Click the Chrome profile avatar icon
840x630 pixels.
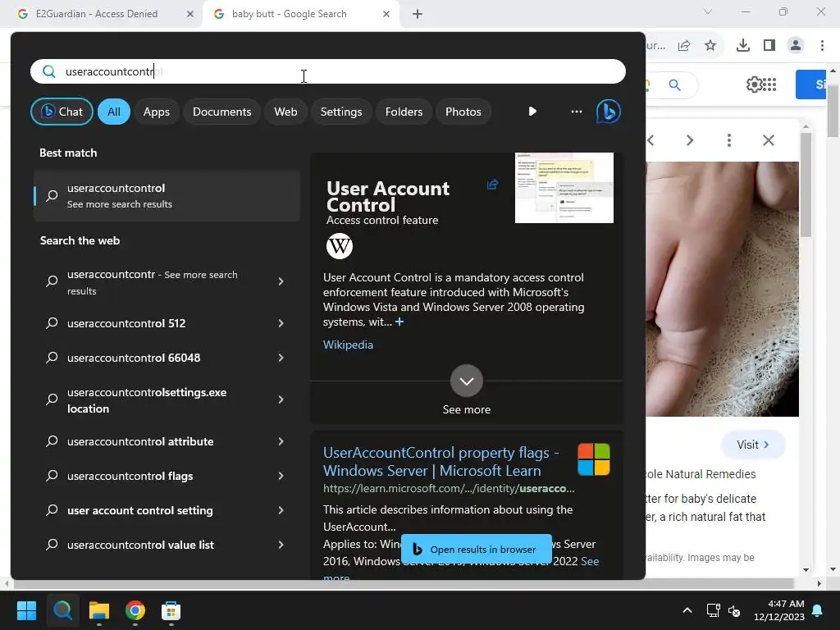pyautogui.click(x=796, y=46)
